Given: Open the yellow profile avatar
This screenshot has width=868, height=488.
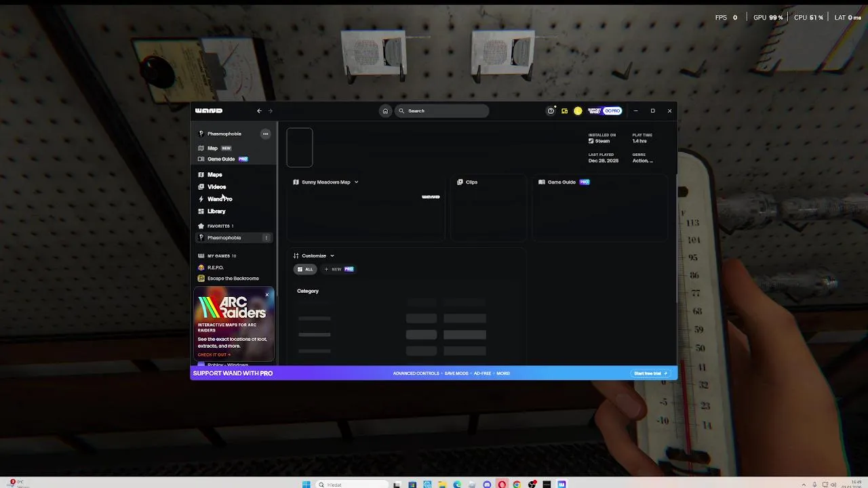Looking at the screenshot, I should click(x=578, y=111).
